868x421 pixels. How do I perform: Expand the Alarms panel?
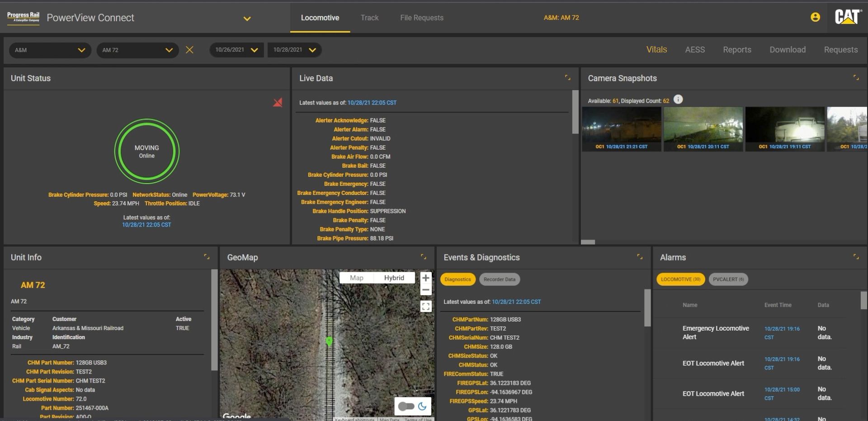(x=856, y=257)
